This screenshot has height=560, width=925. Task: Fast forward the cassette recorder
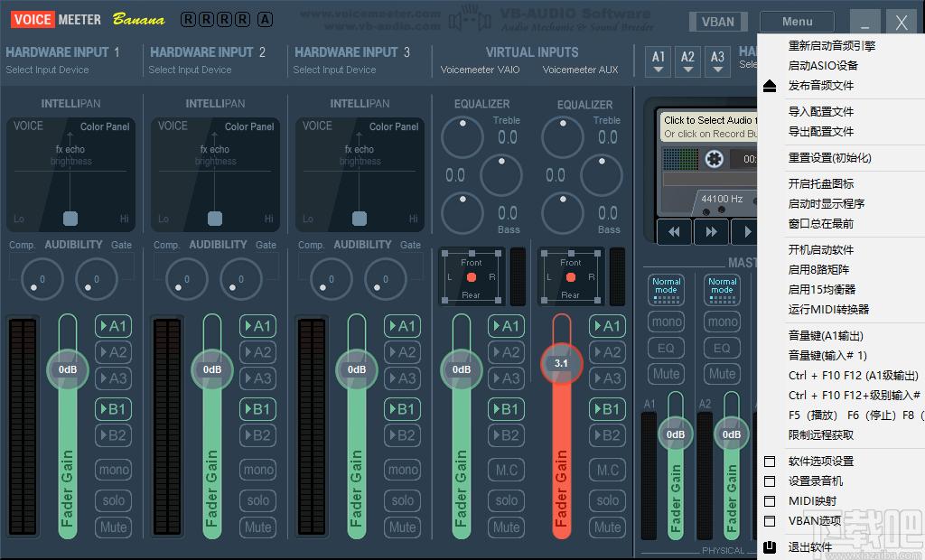pos(712,231)
